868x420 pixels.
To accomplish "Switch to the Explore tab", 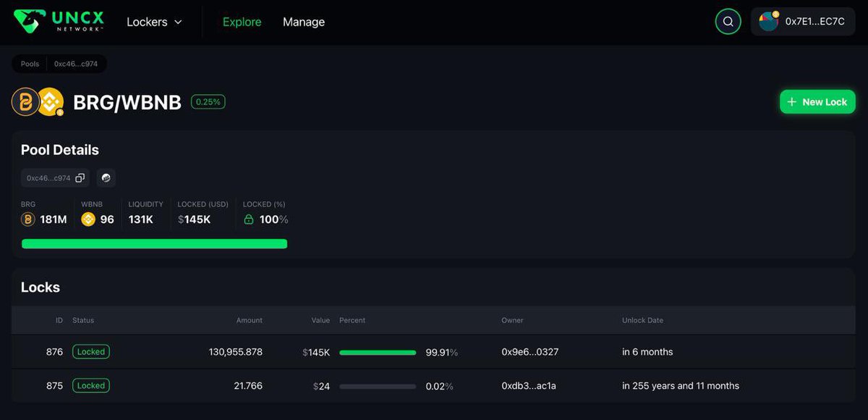I will (x=242, y=22).
